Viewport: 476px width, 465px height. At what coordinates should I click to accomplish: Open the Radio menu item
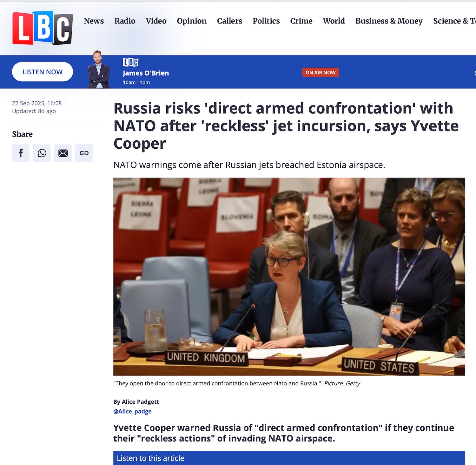coord(125,21)
